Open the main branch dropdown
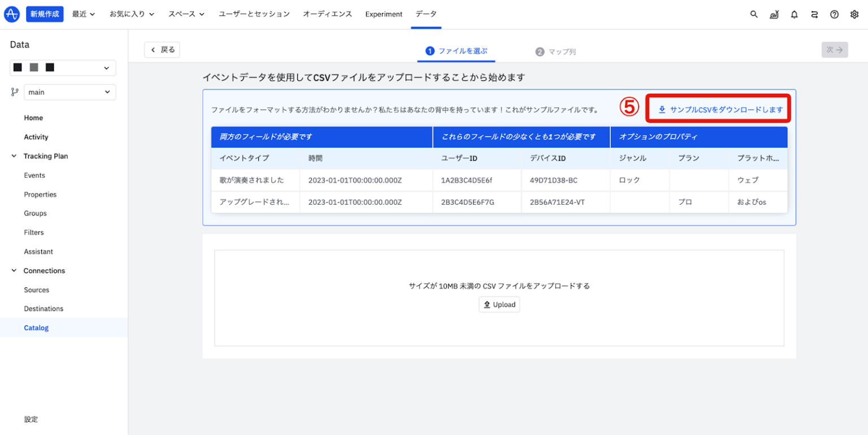868x435 pixels. tap(70, 92)
